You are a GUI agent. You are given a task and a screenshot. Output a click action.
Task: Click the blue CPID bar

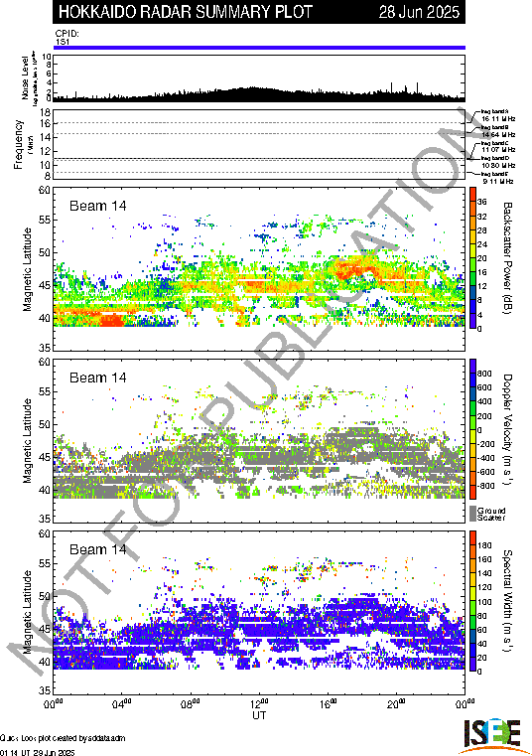coord(259,48)
